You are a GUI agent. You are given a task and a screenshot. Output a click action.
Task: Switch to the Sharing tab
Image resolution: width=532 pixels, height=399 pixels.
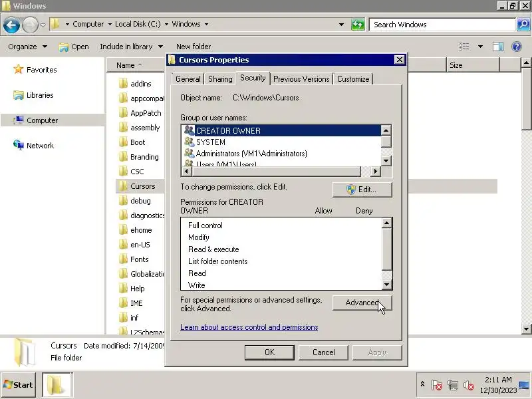220,79
